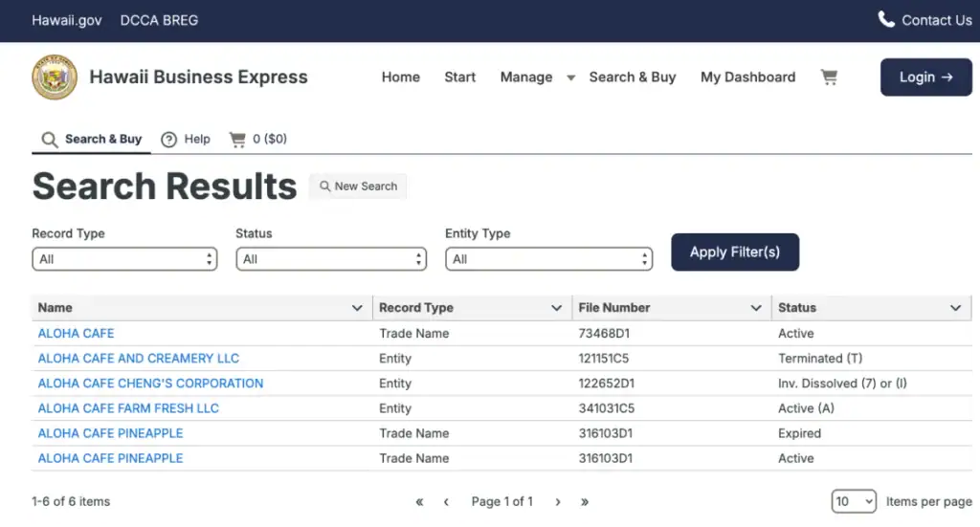This screenshot has width=980, height=527.
Task: Open the Expired ALOHA CAFE PINEAPPLE record
Action: (110, 433)
